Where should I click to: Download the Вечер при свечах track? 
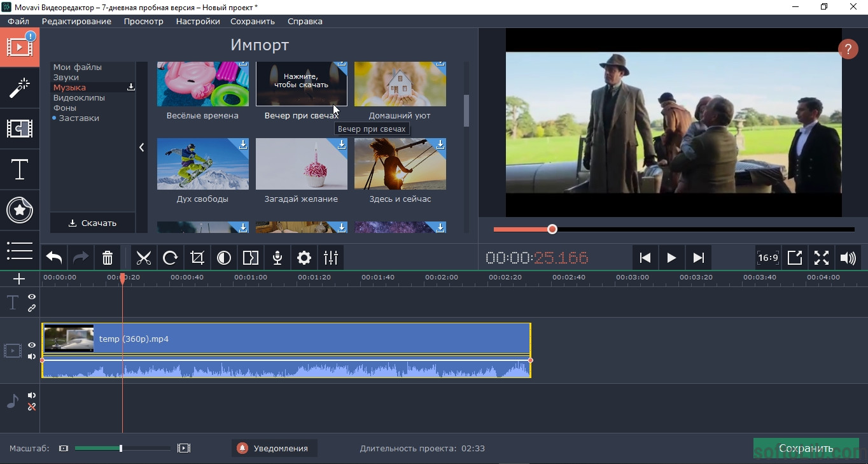pos(301,83)
